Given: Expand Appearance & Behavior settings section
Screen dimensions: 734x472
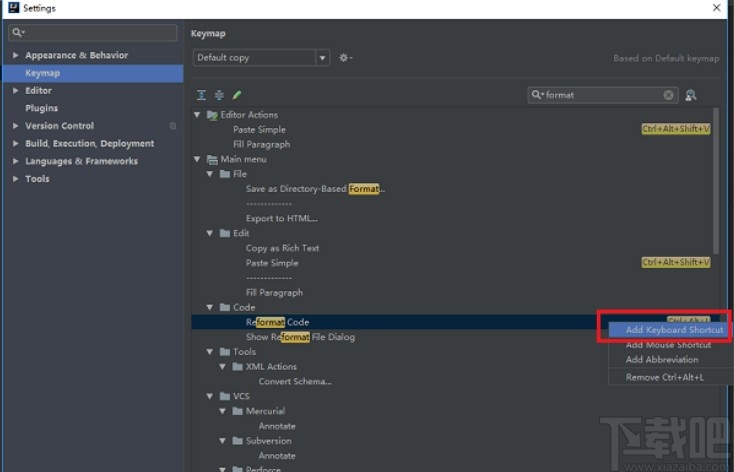Looking at the screenshot, I should tap(15, 56).
